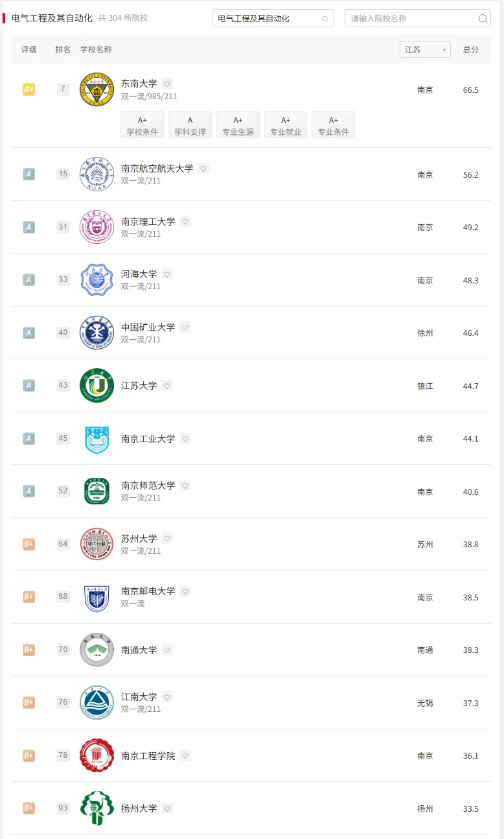Click the Nanjing Institute of Technology red logo
The image size is (504, 839).
97,755
